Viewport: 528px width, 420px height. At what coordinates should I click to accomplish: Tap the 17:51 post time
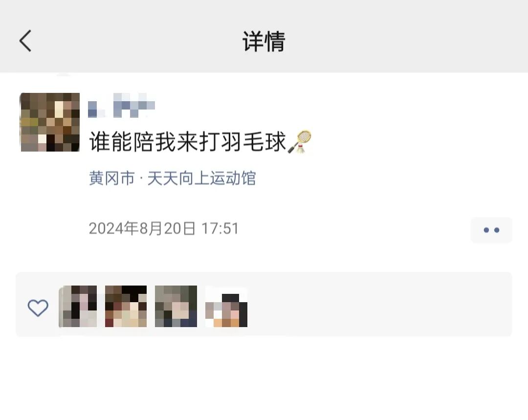point(220,228)
